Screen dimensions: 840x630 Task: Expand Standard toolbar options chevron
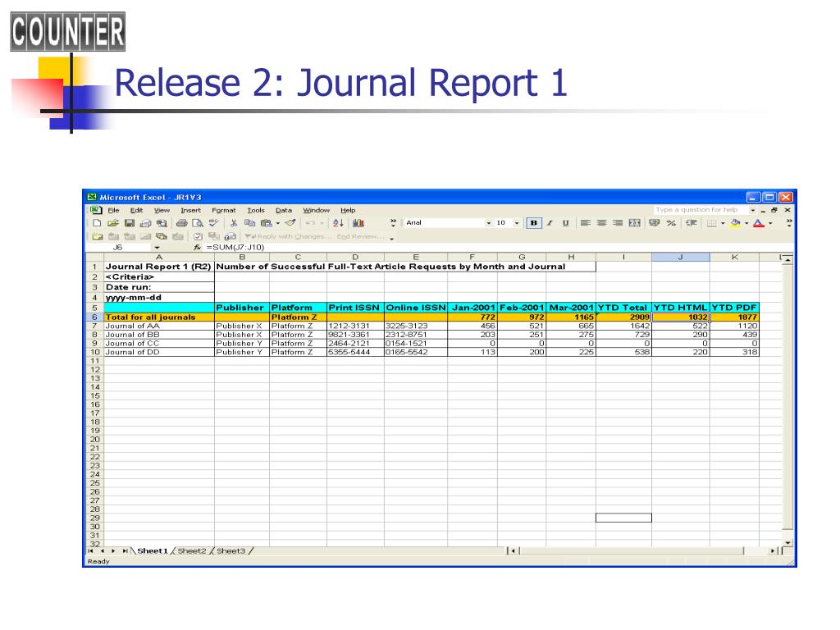click(393, 223)
